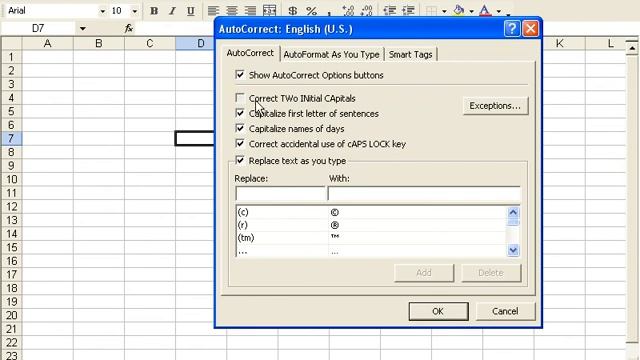The width and height of the screenshot is (640, 360).
Task: Apply cell Borders button
Action: click(431, 11)
